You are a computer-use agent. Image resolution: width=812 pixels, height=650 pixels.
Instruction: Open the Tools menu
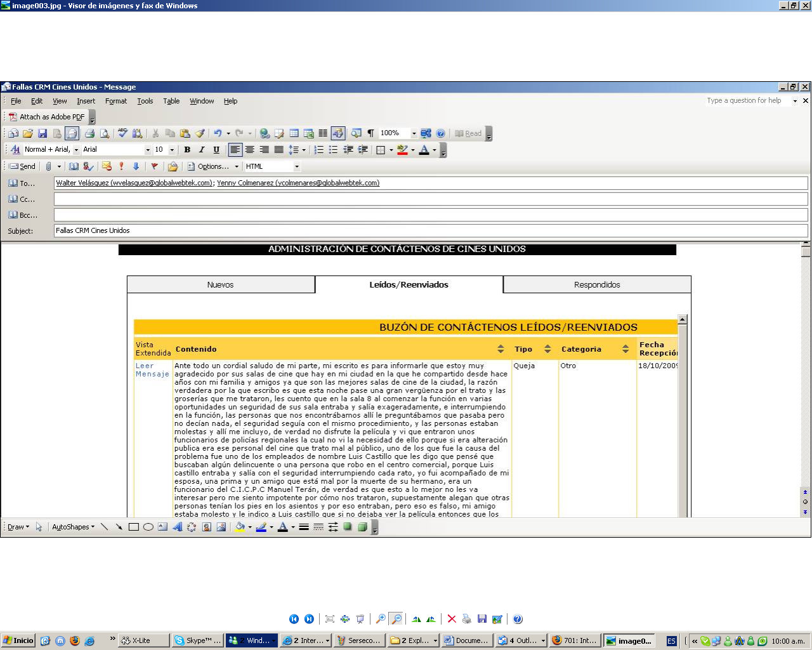145,101
